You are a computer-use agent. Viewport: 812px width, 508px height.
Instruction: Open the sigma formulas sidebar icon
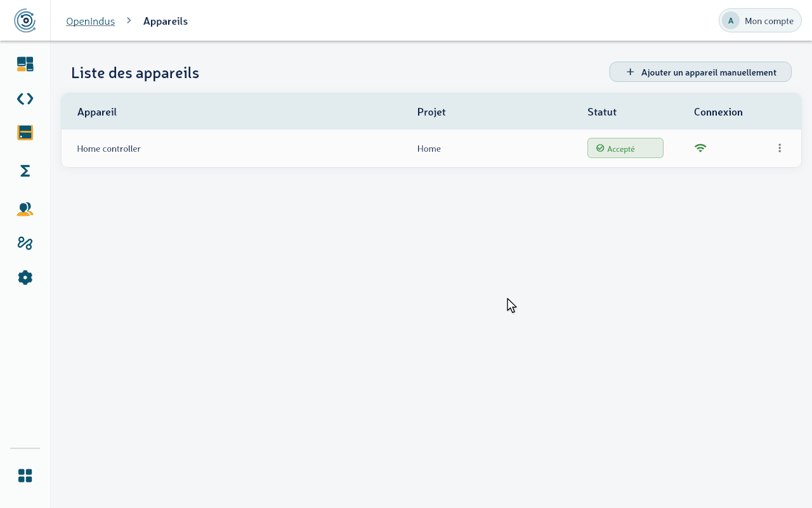pyautogui.click(x=25, y=171)
